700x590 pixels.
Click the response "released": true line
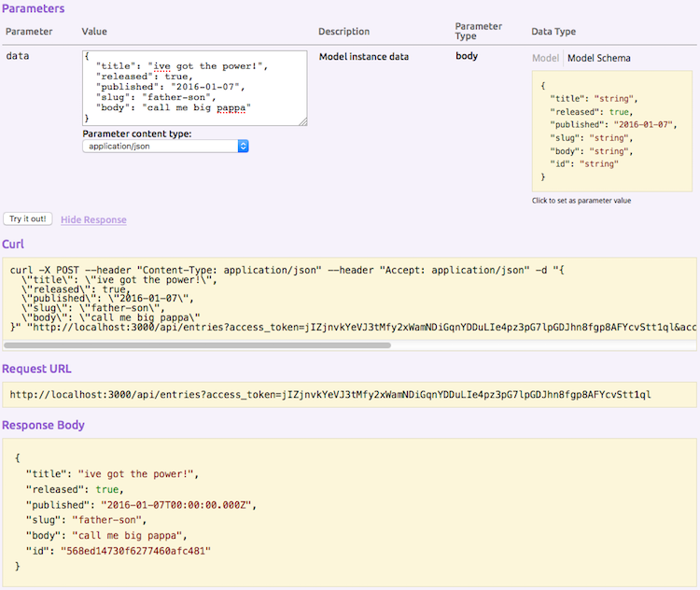point(75,489)
